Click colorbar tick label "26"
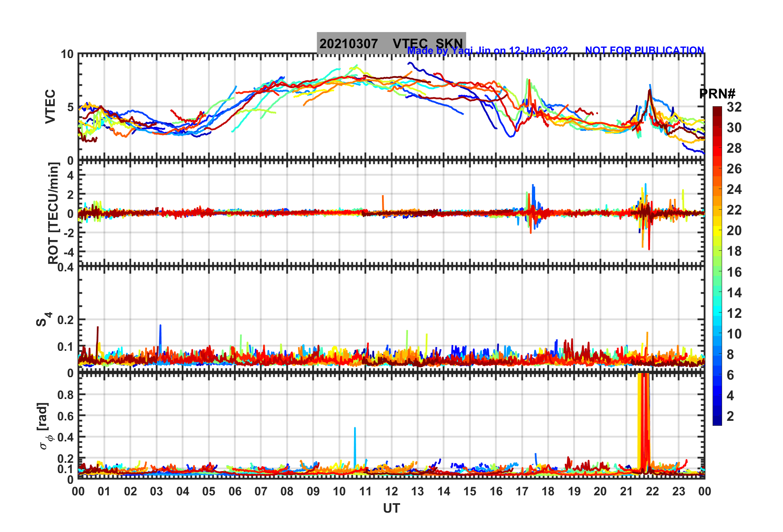This screenshot has width=783, height=532. [x=734, y=169]
